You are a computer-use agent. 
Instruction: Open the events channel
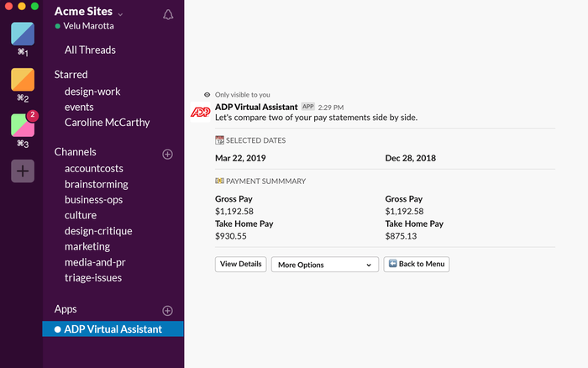pyautogui.click(x=79, y=108)
